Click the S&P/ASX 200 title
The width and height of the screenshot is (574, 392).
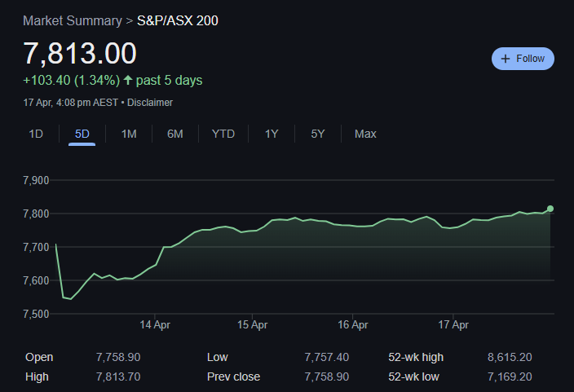pyautogui.click(x=178, y=21)
